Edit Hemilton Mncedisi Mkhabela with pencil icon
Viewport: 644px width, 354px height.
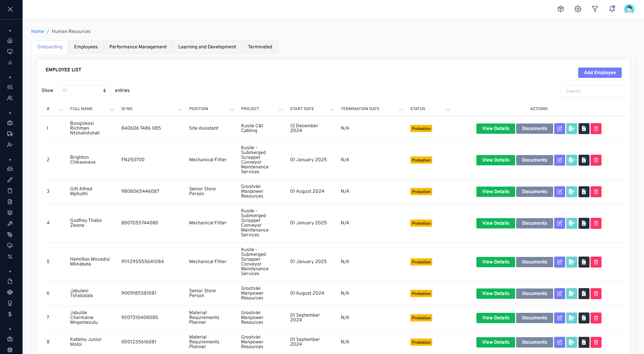(560, 262)
